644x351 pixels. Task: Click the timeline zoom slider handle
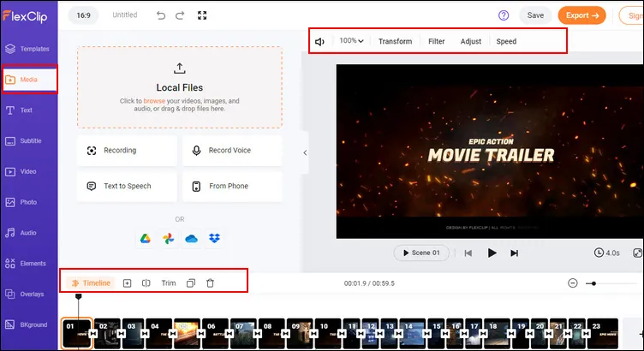pyautogui.click(x=593, y=283)
